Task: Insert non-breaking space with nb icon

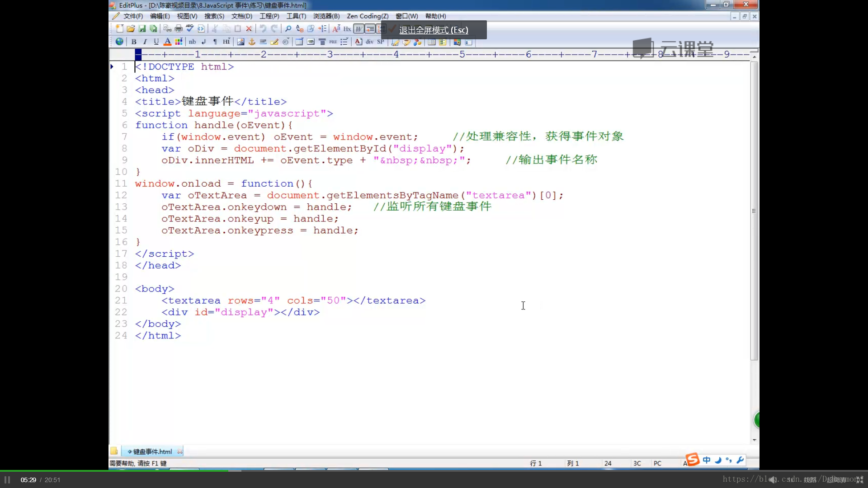Action: (192, 42)
